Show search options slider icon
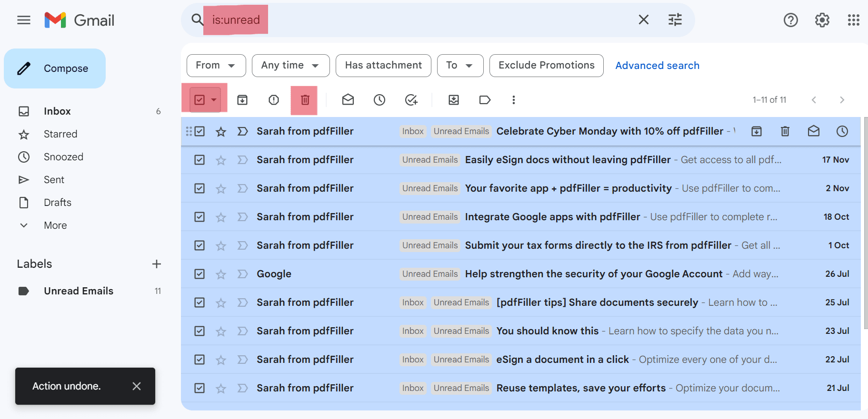Screen dimensions: 868x419 tap(675, 20)
